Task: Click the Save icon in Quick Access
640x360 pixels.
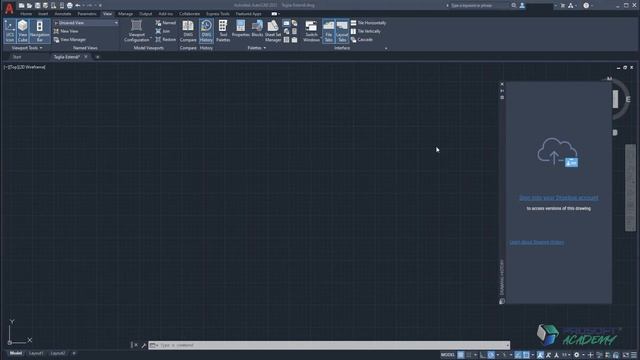Action: click(x=37, y=5)
